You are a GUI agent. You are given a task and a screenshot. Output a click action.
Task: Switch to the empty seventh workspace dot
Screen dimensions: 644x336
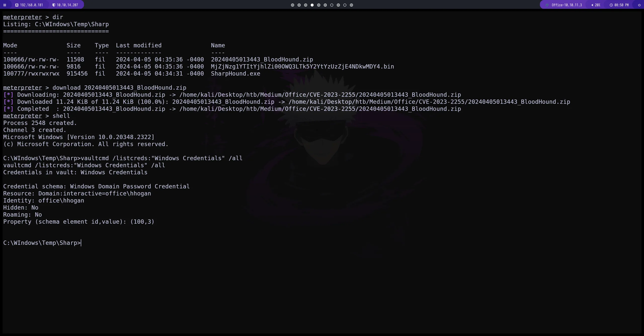coord(332,5)
